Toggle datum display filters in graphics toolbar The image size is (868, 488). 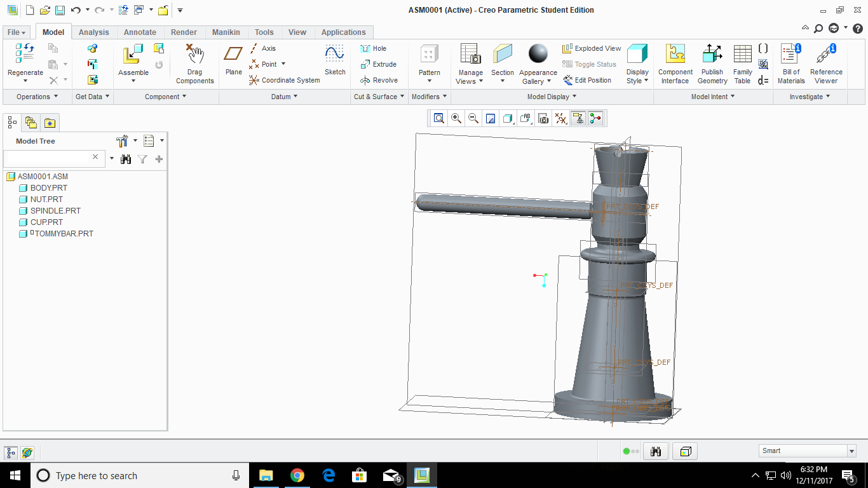(x=560, y=118)
